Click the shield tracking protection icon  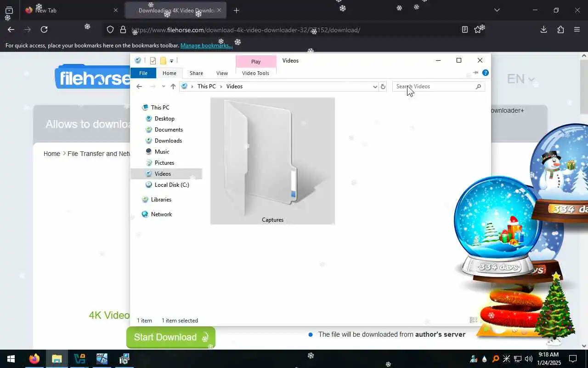(x=110, y=29)
